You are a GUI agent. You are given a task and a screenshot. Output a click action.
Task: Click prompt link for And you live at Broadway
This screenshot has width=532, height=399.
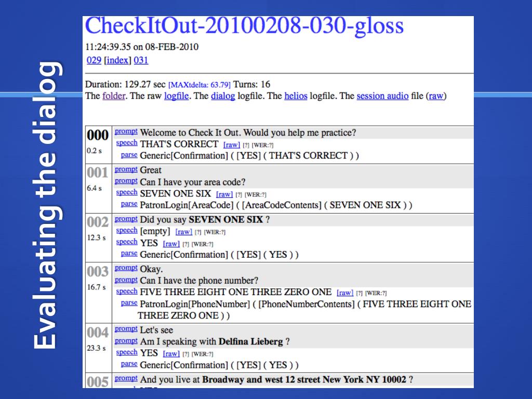click(126, 378)
